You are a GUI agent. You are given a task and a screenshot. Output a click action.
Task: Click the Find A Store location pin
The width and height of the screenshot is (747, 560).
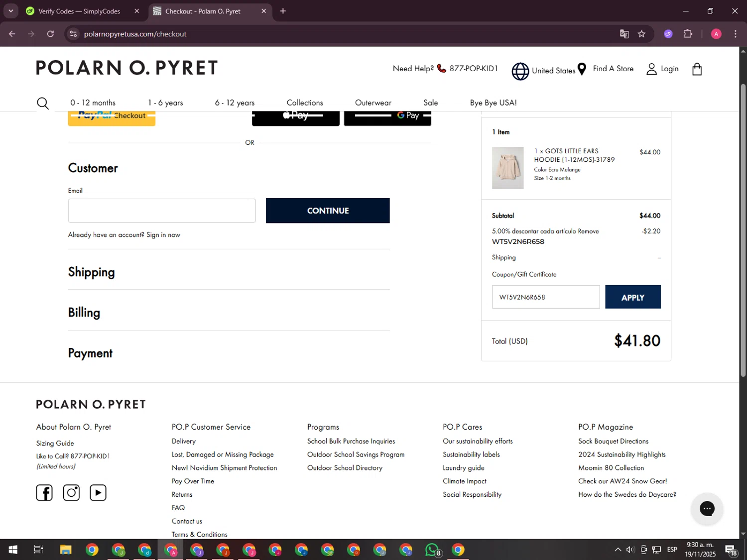[x=581, y=69]
